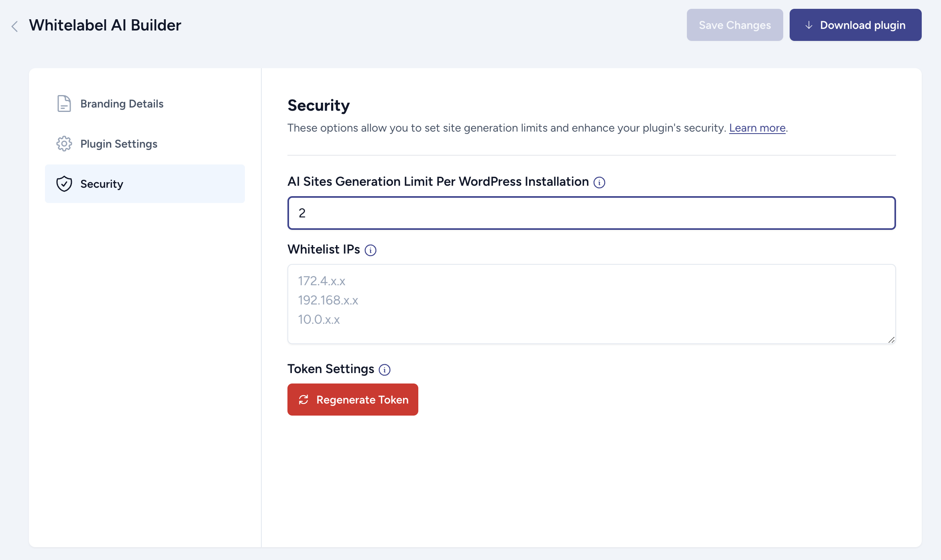Click the Download plugin button
Image resolution: width=941 pixels, height=560 pixels.
(x=855, y=25)
